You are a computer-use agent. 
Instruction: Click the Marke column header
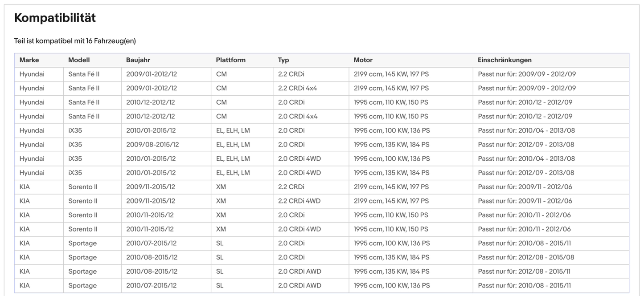(x=29, y=60)
